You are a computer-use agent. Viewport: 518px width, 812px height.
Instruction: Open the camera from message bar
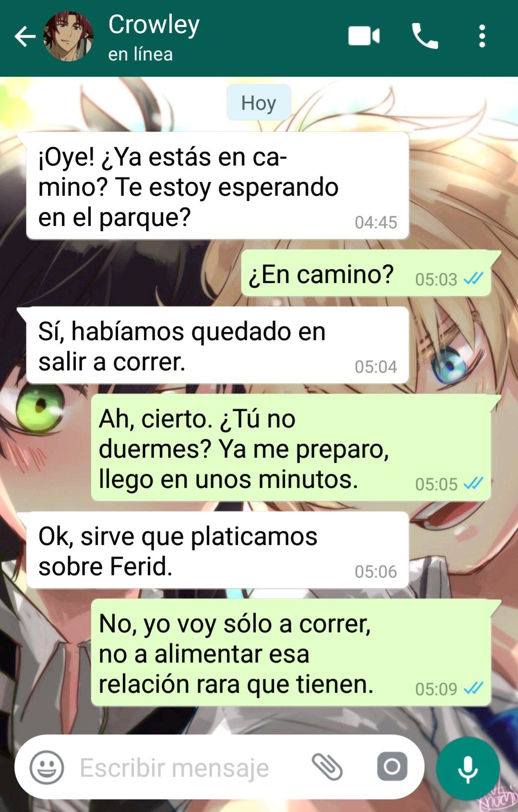coord(392,766)
